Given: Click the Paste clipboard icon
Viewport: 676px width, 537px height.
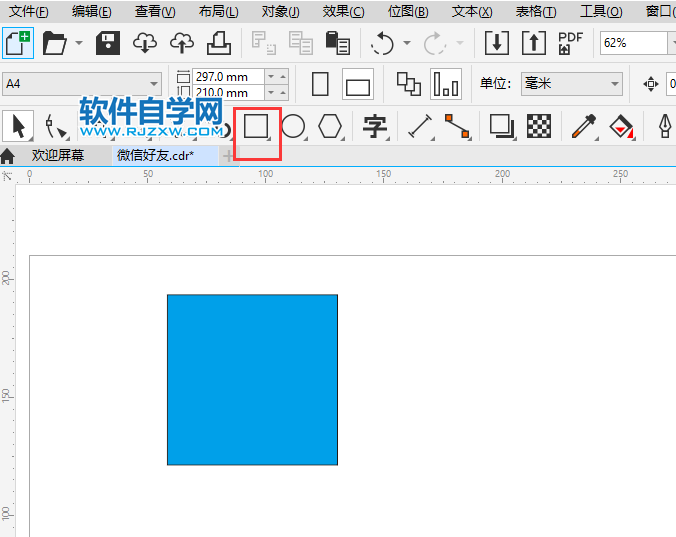Looking at the screenshot, I should click(x=338, y=43).
